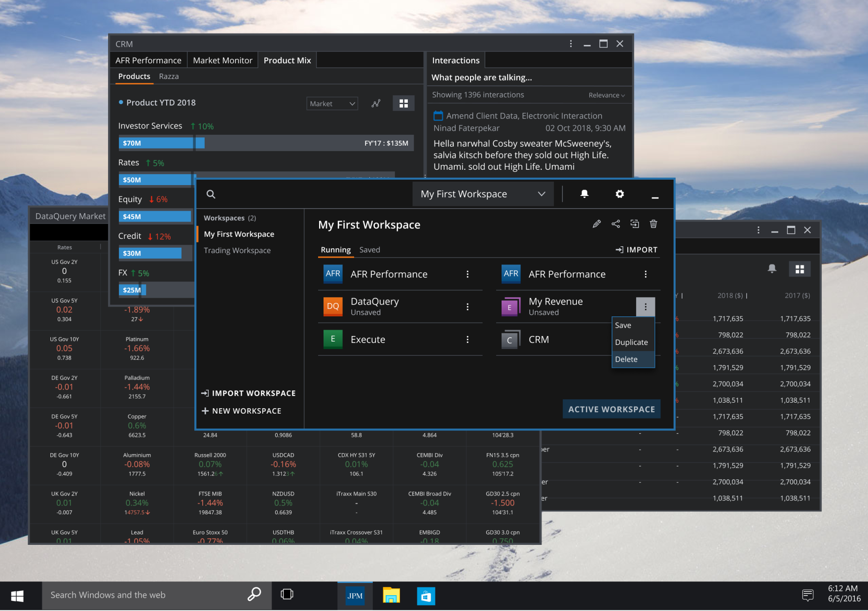This screenshot has width=868, height=611.
Task: Open options menu for DataQuery app
Action: [x=468, y=306]
